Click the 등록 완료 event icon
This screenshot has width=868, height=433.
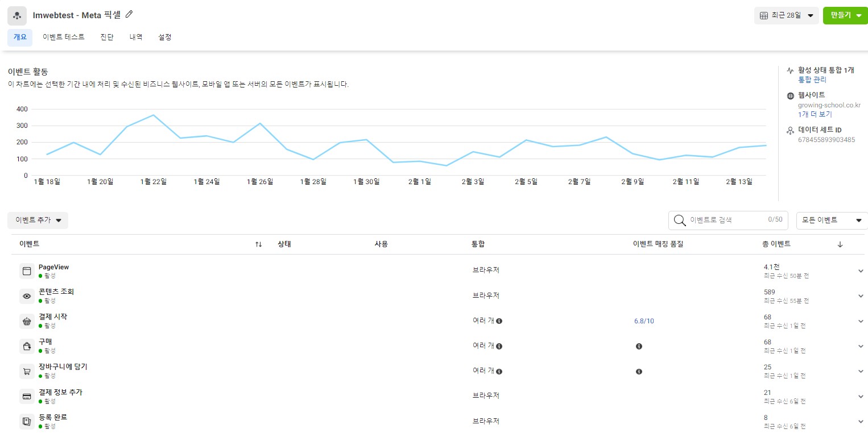pyautogui.click(x=27, y=422)
